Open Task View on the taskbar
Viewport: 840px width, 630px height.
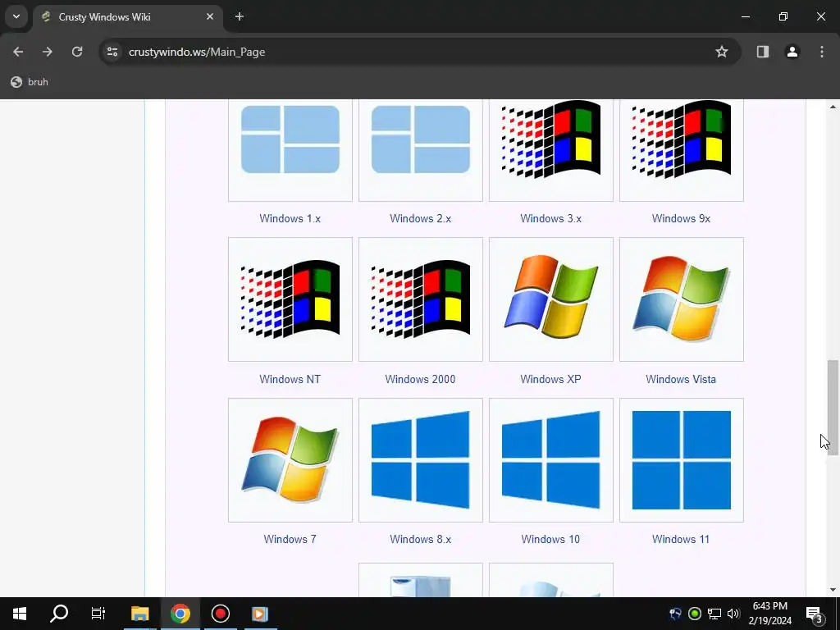pos(98,614)
